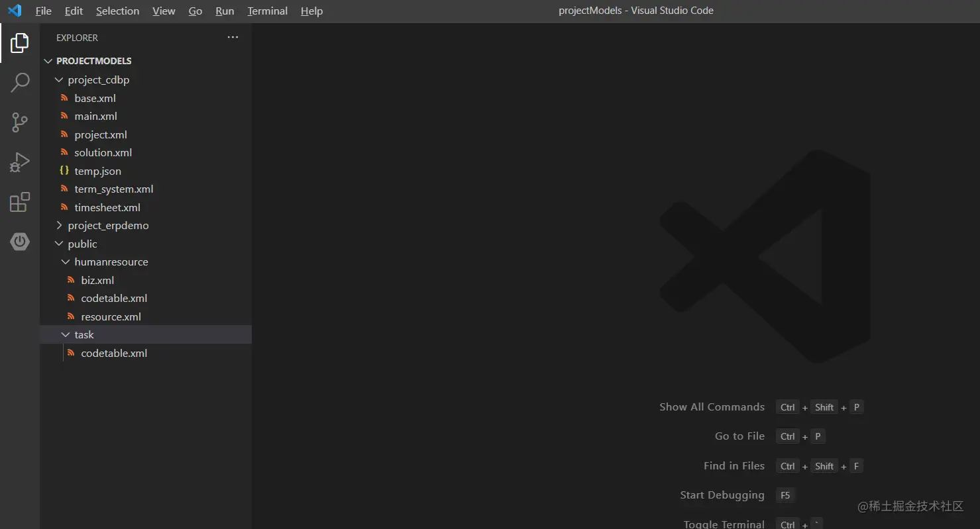
Task: Select the humanresource folder name
Action: (111, 262)
